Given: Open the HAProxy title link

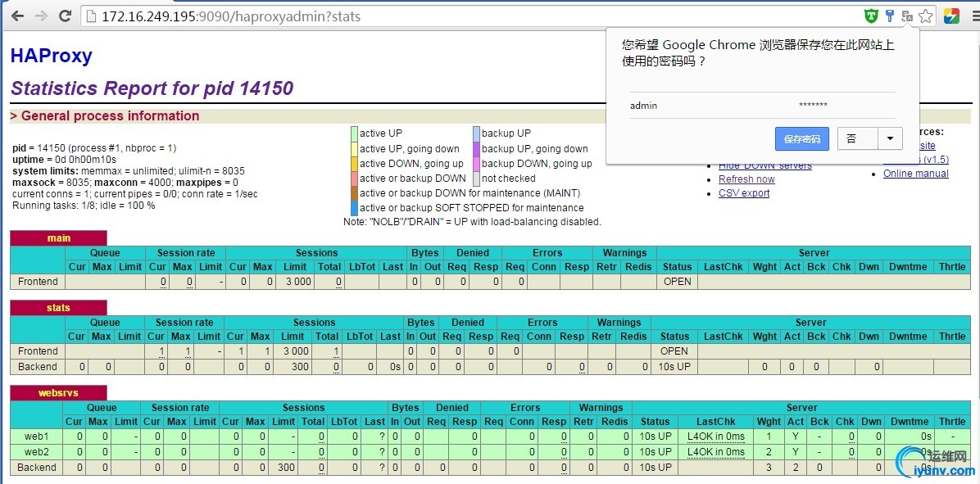Looking at the screenshot, I should [52, 56].
